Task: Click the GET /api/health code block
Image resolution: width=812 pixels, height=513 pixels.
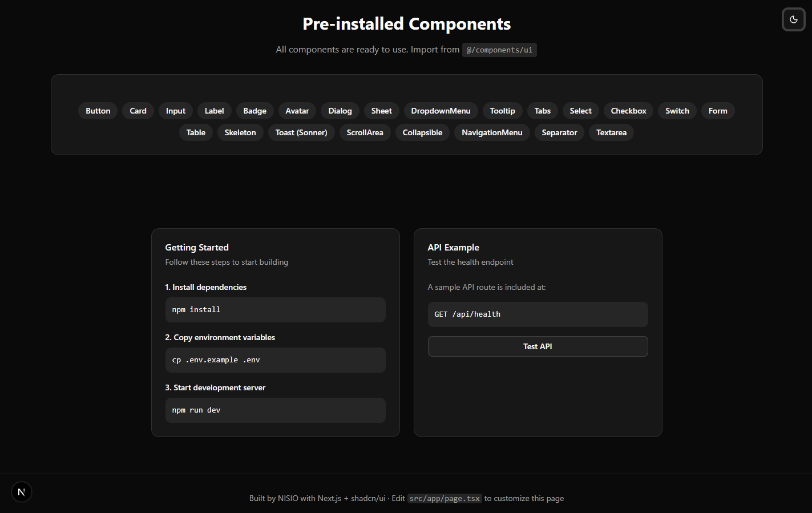Action: (538, 314)
